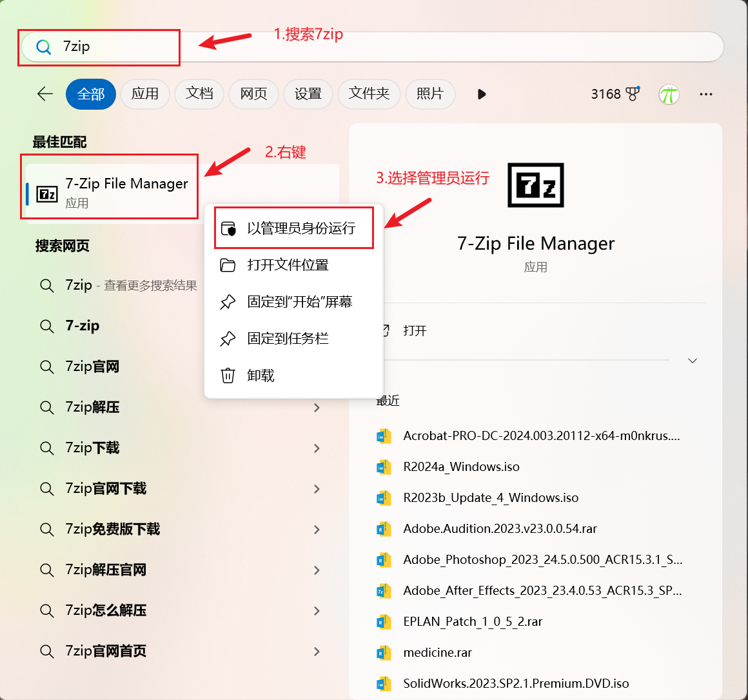
Task: Click 打开 in the details pane
Action: 415,331
